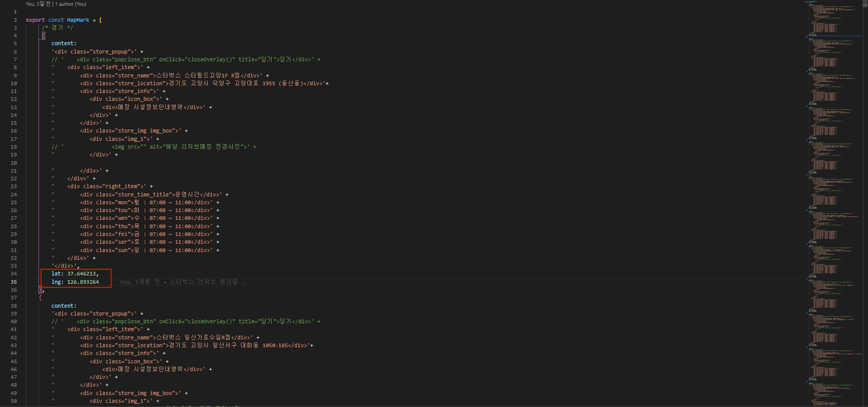Click the closing brace on line 36
Image resolution: width=868 pixels, height=407 pixels.
tap(41, 290)
